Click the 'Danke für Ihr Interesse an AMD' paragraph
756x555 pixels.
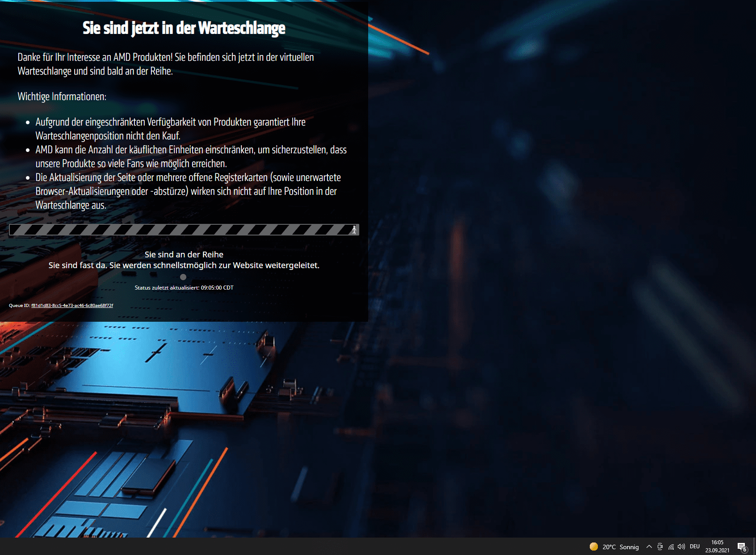click(x=166, y=64)
